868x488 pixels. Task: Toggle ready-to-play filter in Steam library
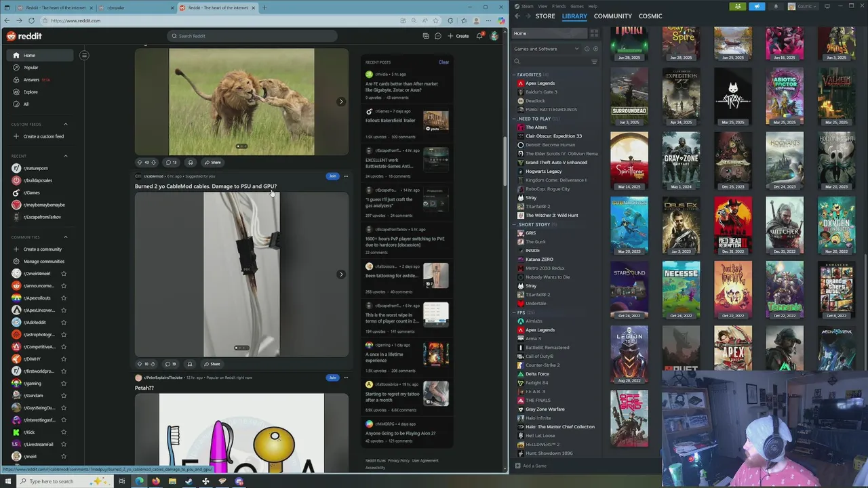coord(595,49)
